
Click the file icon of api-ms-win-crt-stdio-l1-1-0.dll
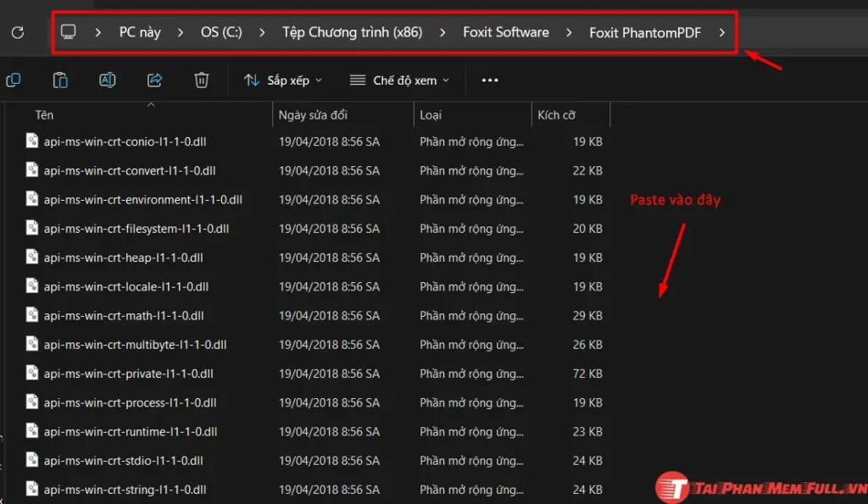31,460
